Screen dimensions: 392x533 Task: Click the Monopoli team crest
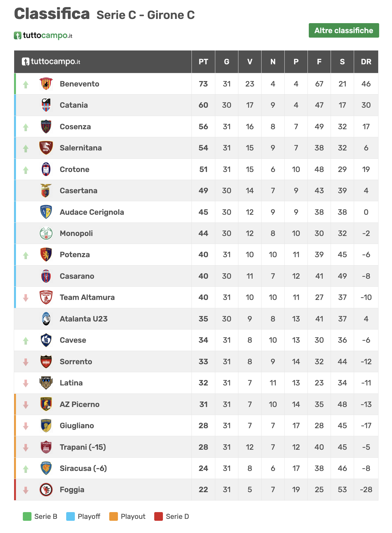[x=46, y=233]
